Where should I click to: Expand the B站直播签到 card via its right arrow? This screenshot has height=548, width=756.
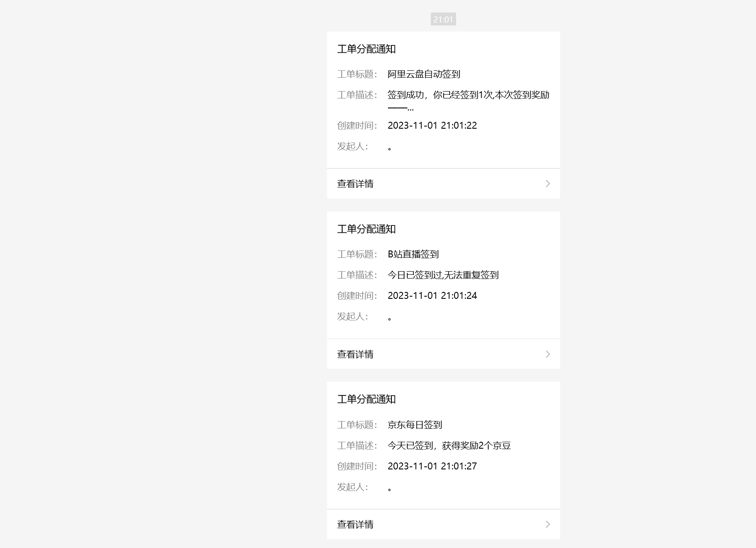coord(548,354)
